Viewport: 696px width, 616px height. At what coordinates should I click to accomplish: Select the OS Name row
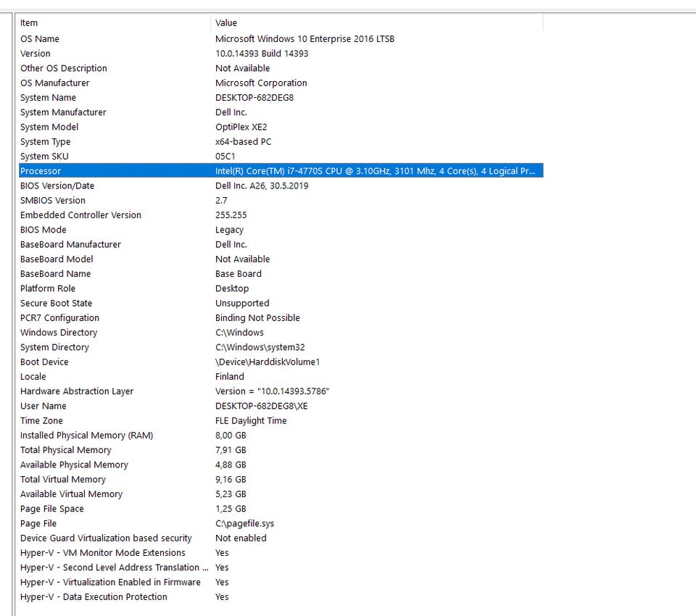281,38
